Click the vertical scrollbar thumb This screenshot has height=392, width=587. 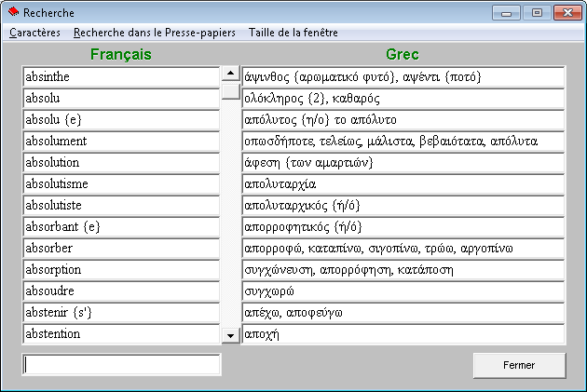click(x=231, y=91)
